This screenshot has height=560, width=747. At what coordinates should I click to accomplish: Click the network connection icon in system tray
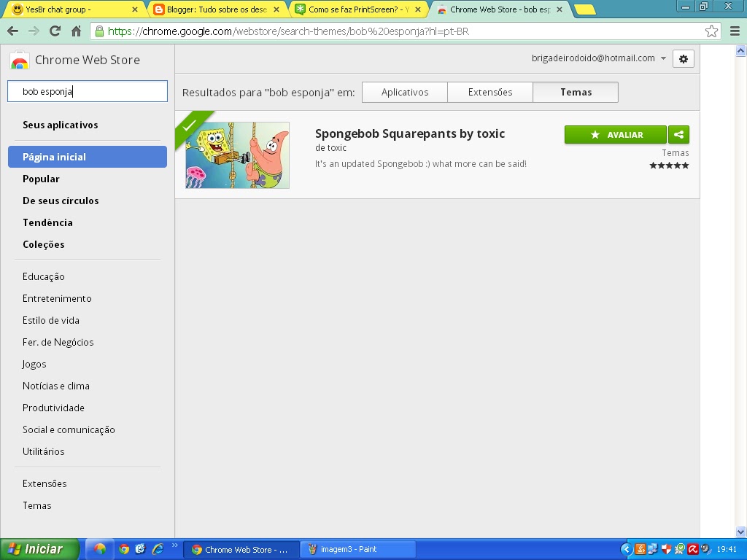(x=653, y=549)
